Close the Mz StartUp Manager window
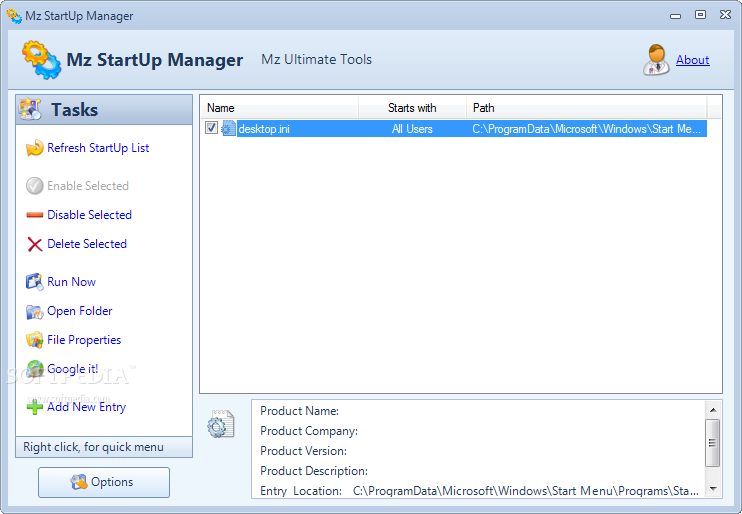 [x=725, y=15]
